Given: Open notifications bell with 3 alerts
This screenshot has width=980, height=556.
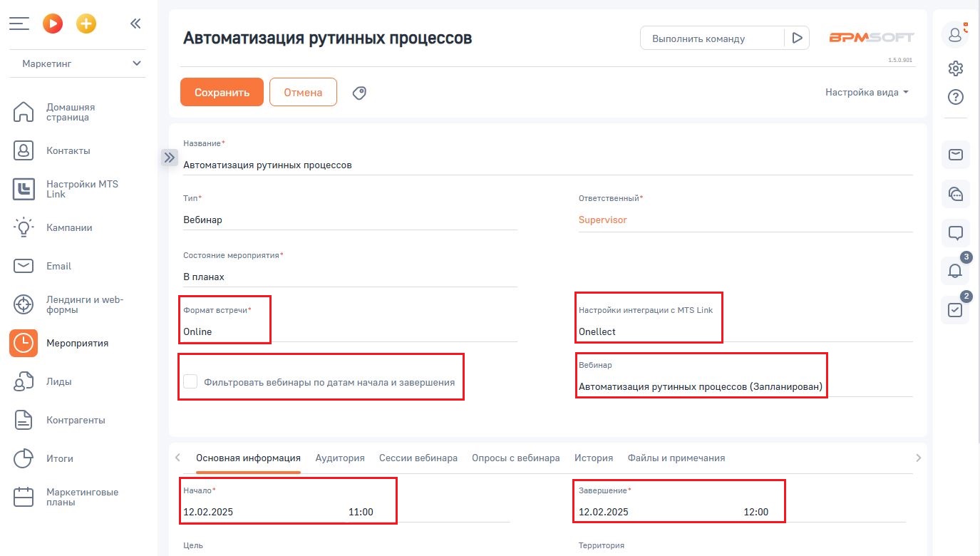Looking at the screenshot, I should (x=955, y=271).
